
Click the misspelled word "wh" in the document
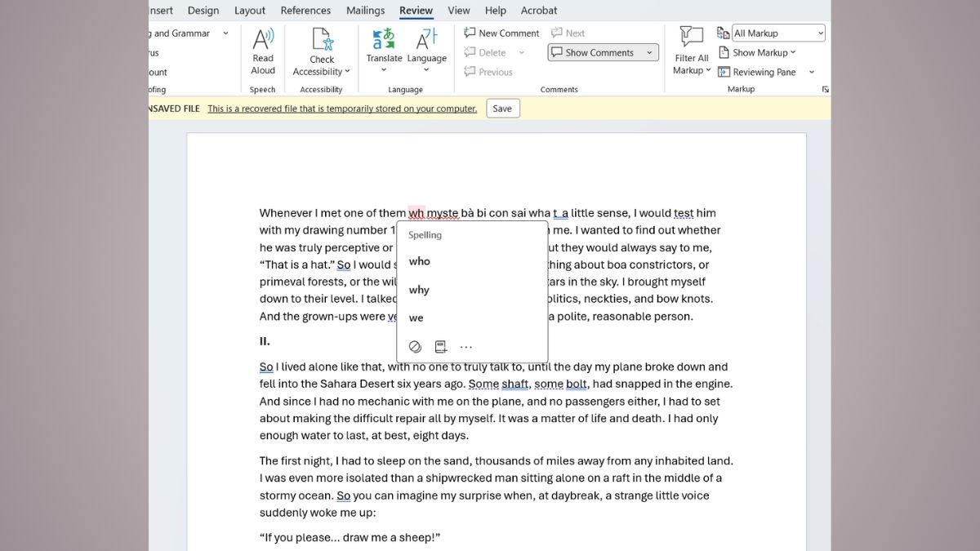(x=416, y=213)
